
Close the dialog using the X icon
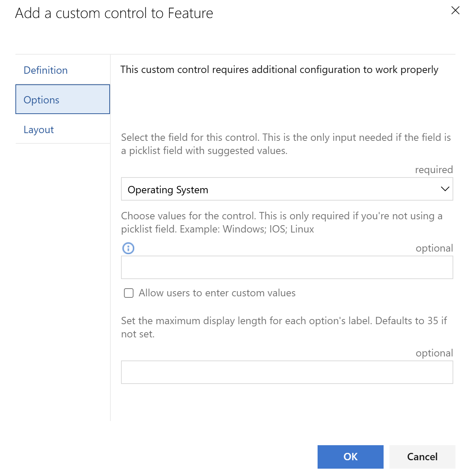pos(455,11)
